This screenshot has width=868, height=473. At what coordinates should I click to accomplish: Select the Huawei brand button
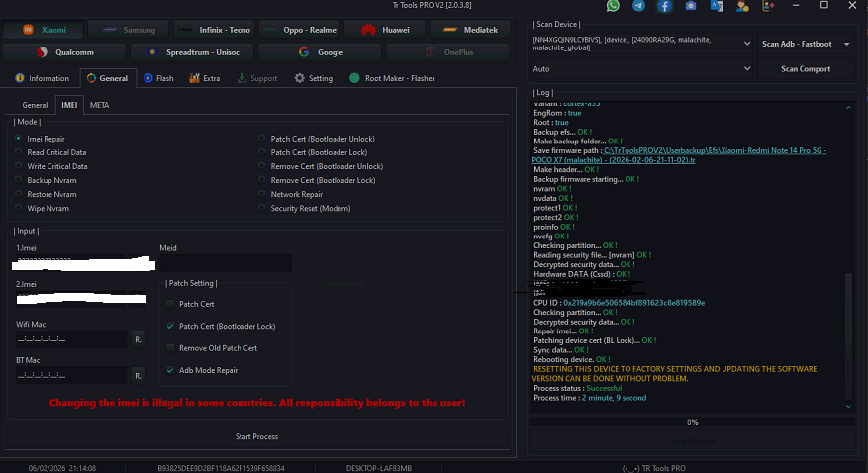(x=385, y=30)
